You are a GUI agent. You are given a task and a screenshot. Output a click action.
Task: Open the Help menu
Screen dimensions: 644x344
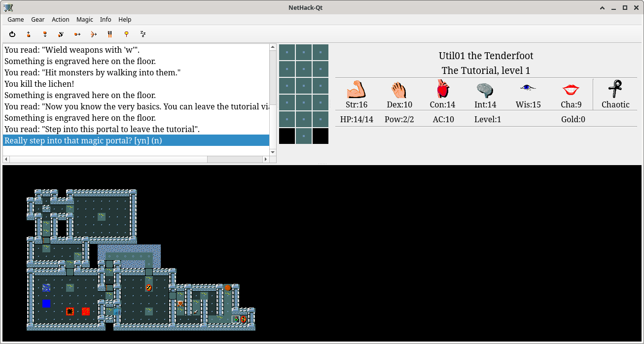tap(125, 20)
